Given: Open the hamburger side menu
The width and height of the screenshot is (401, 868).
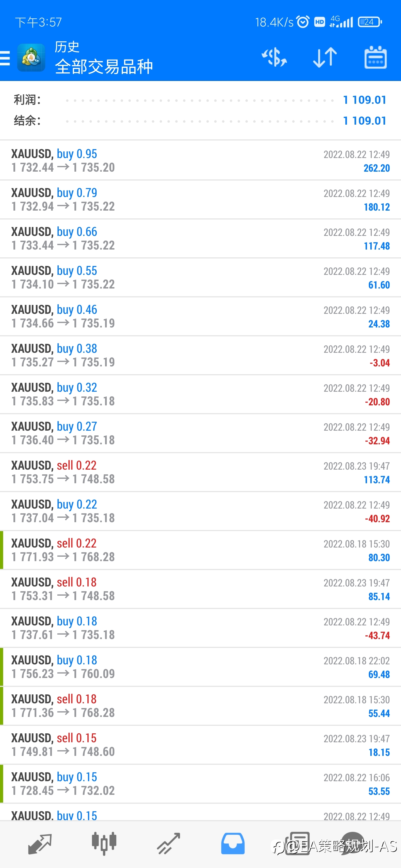Looking at the screenshot, I should point(5,58).
